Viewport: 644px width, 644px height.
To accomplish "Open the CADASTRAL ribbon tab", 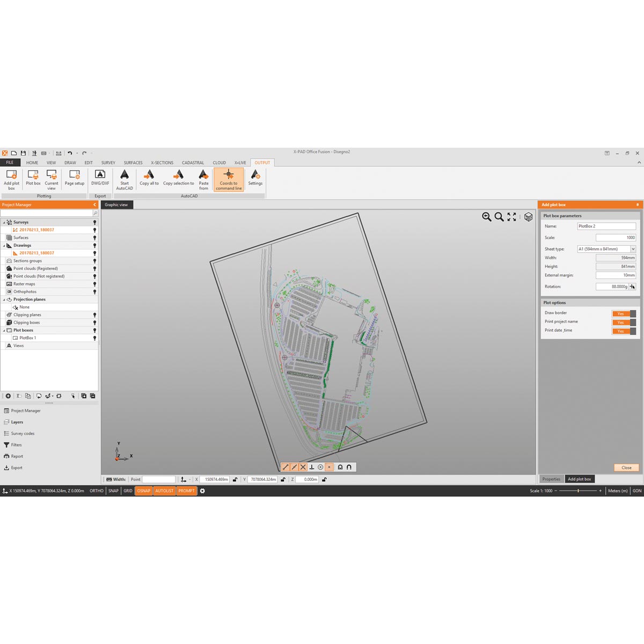I will tap(193, 163).
